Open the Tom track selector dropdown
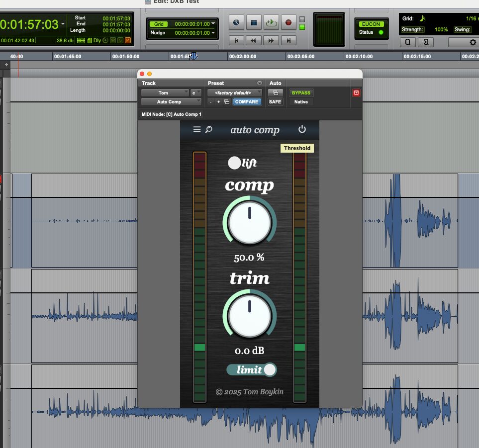The width and height of the screenshot is (479, 448). click(x=165, y=93)
